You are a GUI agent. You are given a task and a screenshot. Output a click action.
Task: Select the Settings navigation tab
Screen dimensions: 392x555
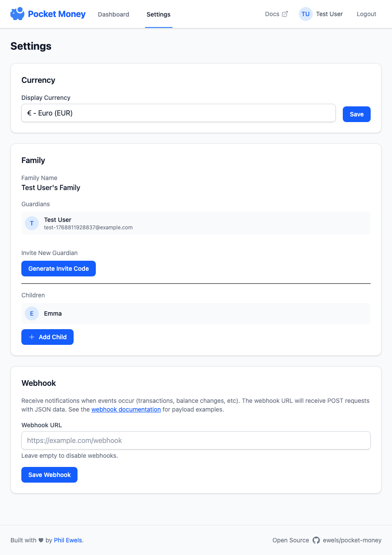pos(158,14)
